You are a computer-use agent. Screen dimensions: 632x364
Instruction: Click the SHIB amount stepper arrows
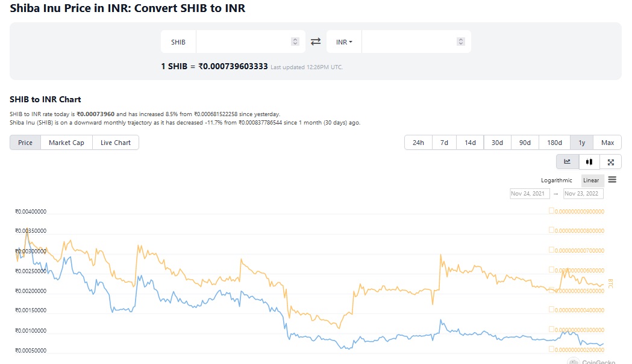click(295, 42)
